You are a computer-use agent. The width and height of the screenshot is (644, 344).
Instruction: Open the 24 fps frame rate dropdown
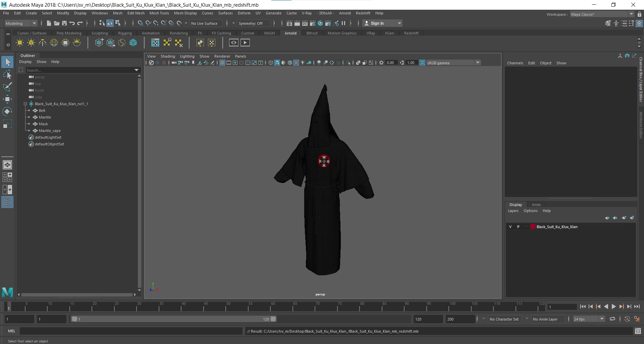589,319
